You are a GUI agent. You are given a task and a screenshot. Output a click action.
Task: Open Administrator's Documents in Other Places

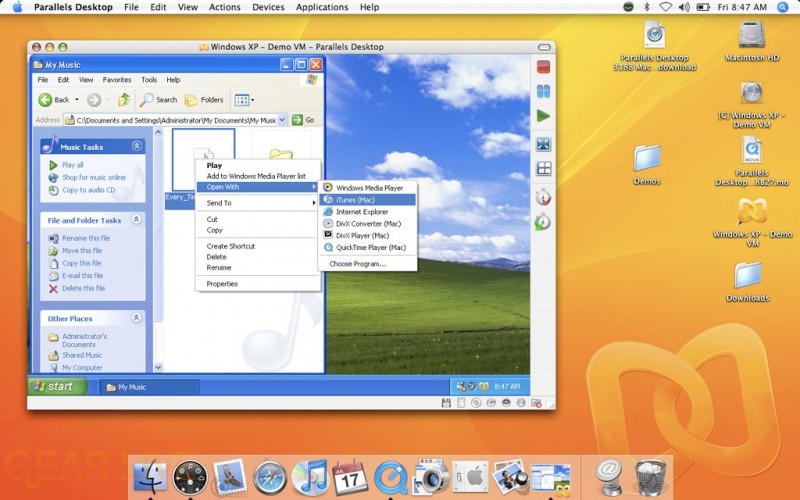tap(84, 340)
